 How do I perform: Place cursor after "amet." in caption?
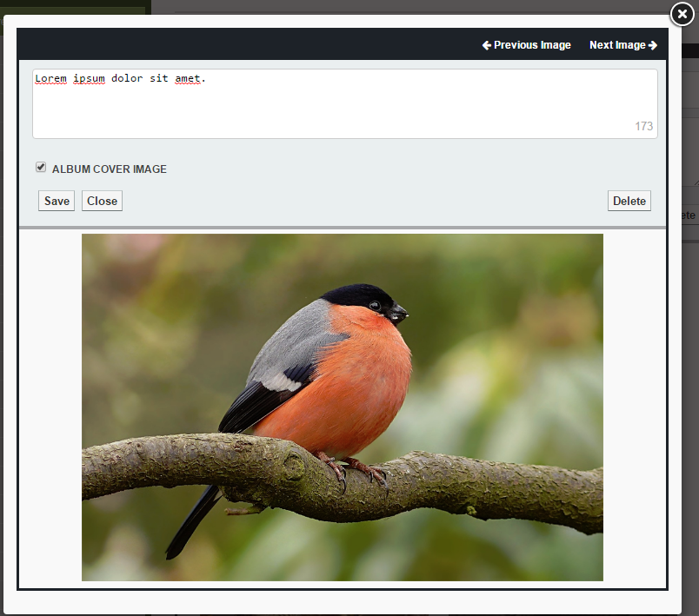[x=207, y=79]
